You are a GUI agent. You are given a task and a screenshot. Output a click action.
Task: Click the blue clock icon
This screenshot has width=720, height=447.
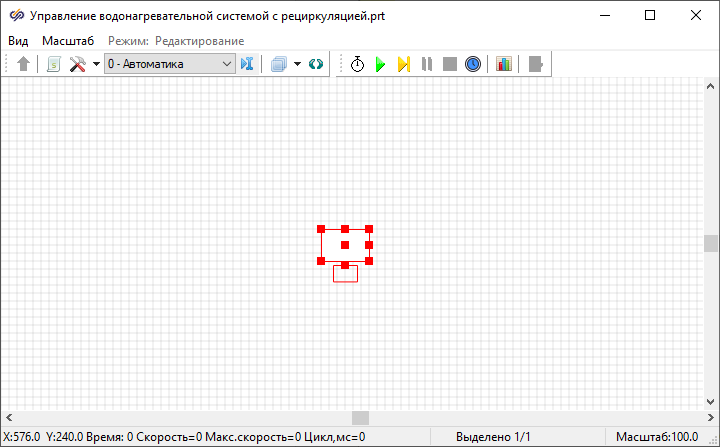tap(473, 64)
